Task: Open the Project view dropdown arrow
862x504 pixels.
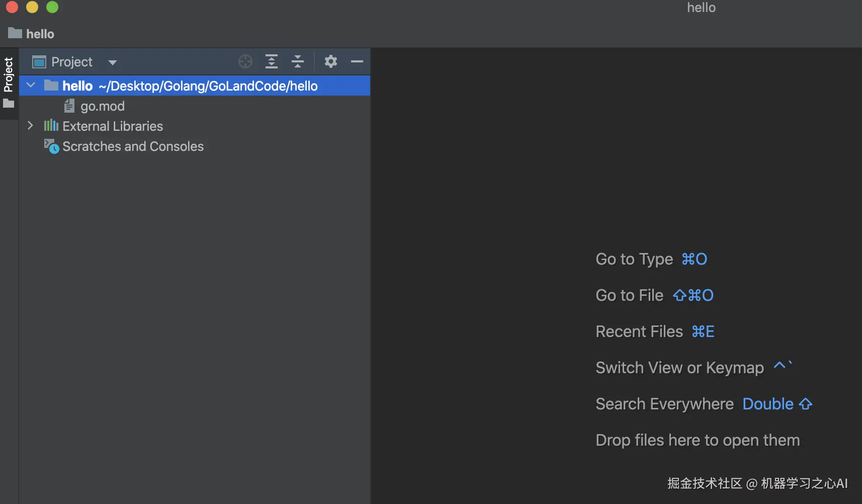Action: coord(113,62)
